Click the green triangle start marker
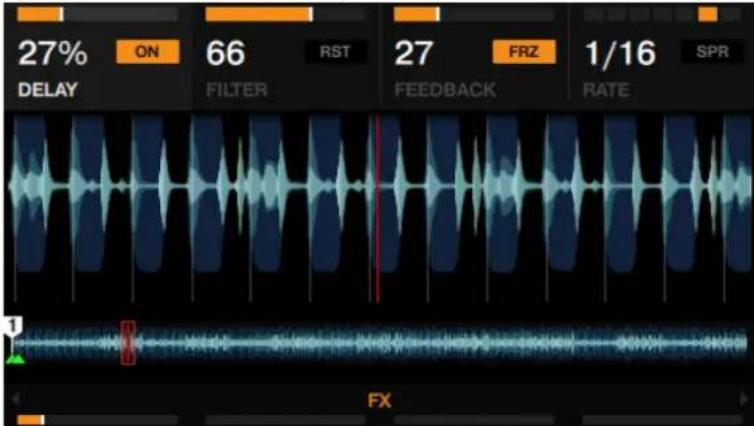Viewport: 754px width, 426px height. [x=15, y=358]
